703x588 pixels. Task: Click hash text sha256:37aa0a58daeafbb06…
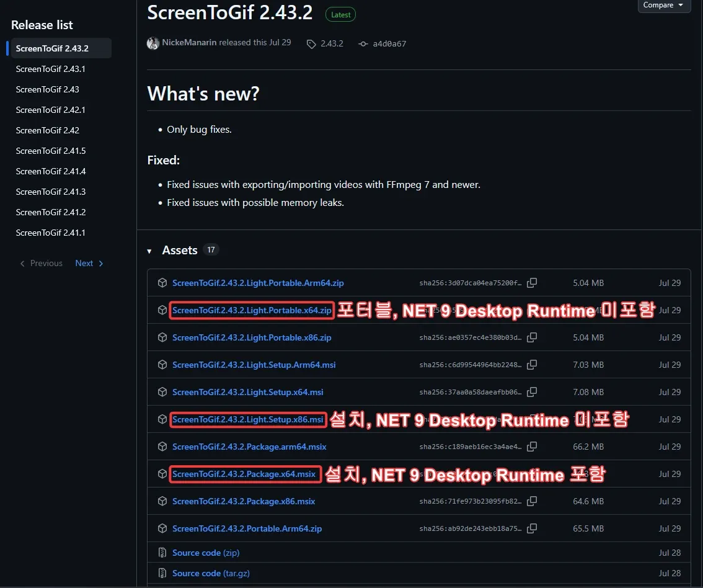[x=471, y=392]
